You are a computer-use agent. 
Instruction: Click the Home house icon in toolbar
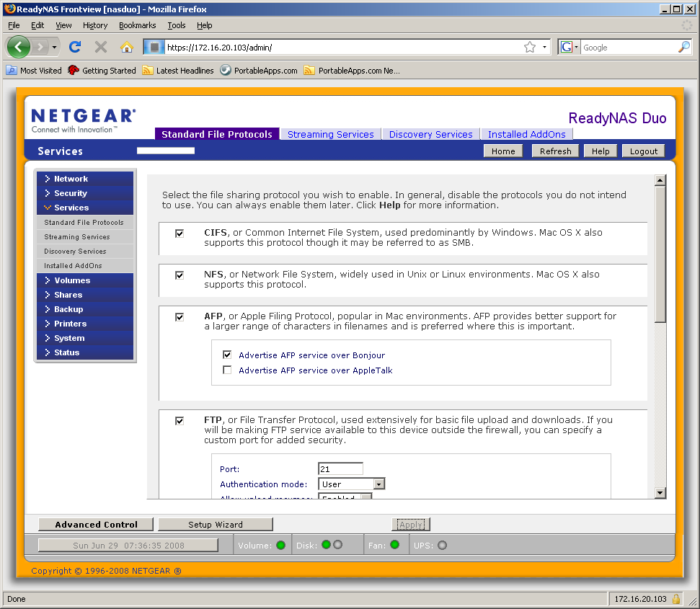pos(127,47)
